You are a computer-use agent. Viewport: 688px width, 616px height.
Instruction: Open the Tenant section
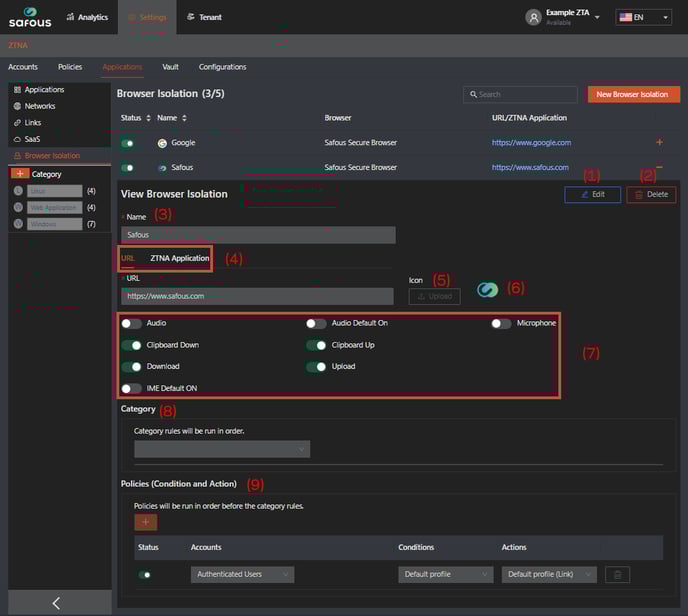[x=204, y=17]
